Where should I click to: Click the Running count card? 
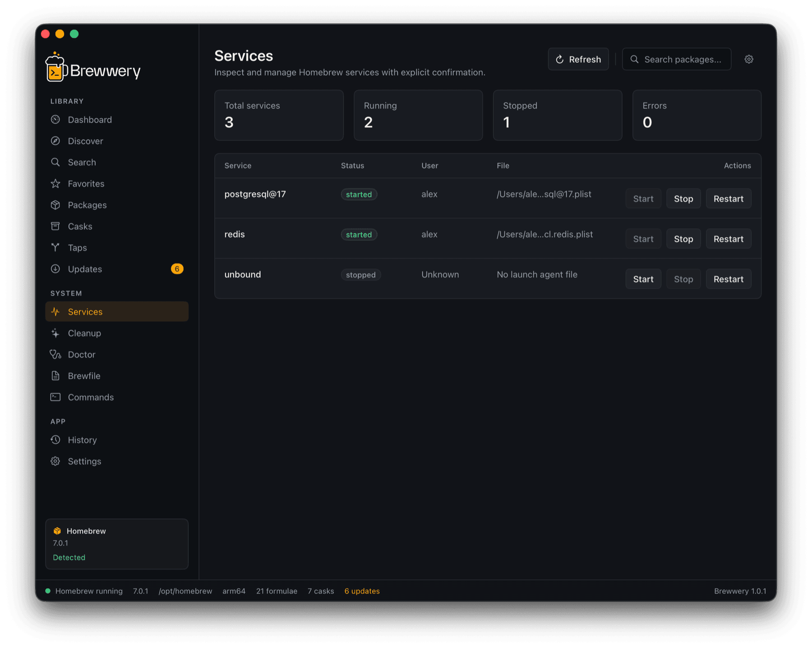coord(418,115)
